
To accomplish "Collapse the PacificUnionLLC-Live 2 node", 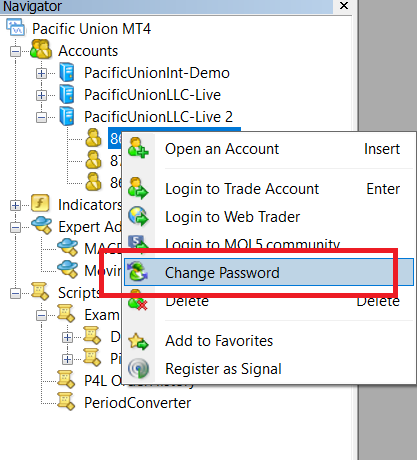I will 41,117.
